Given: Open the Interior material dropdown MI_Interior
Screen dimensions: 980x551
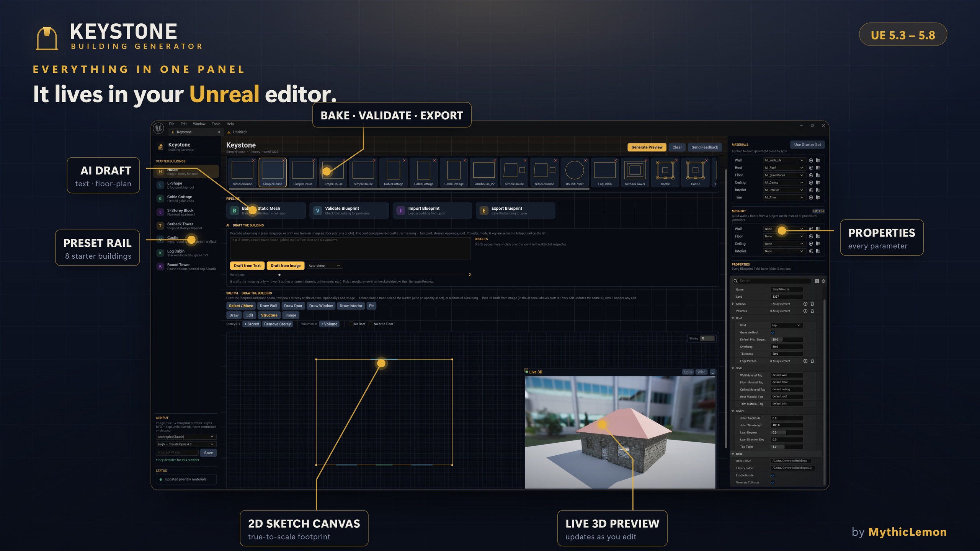Looking at the screenshot, I should (784, 190).
